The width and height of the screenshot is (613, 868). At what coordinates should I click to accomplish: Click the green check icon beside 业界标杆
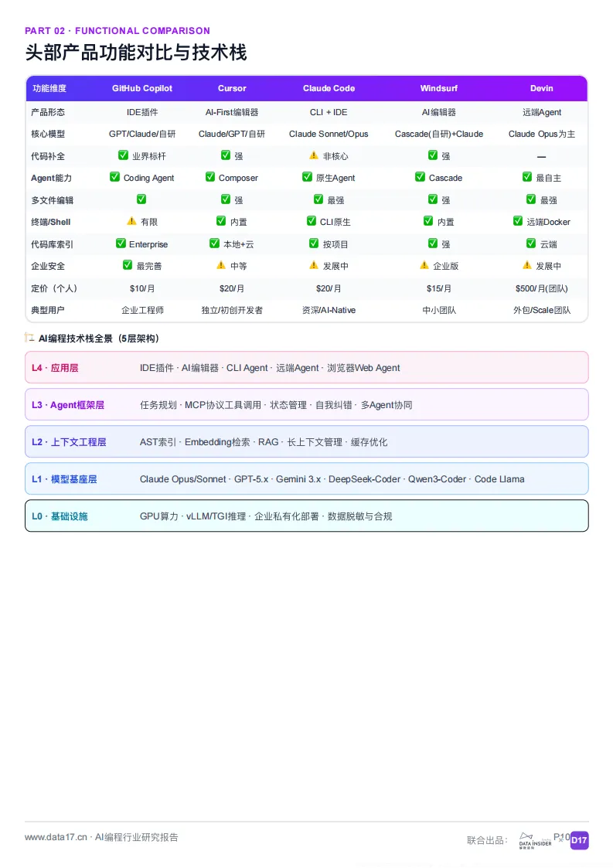coord(124,155)
